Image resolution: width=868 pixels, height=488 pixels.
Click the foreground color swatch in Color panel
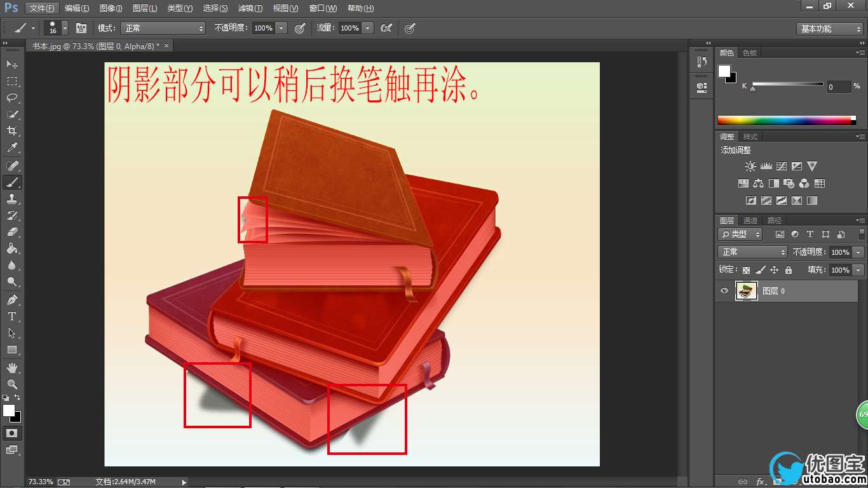point(724,71)
